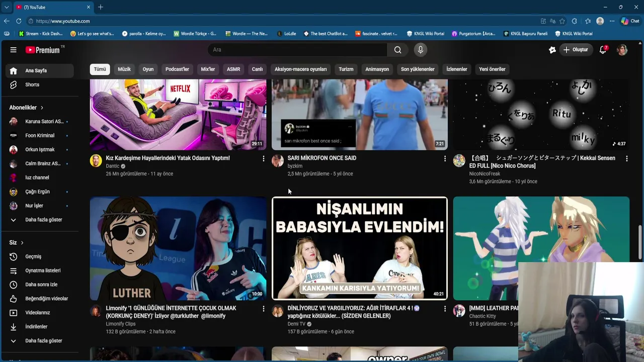
Task: Expand the Siz section chevron
Action: [x=22, y=243]
